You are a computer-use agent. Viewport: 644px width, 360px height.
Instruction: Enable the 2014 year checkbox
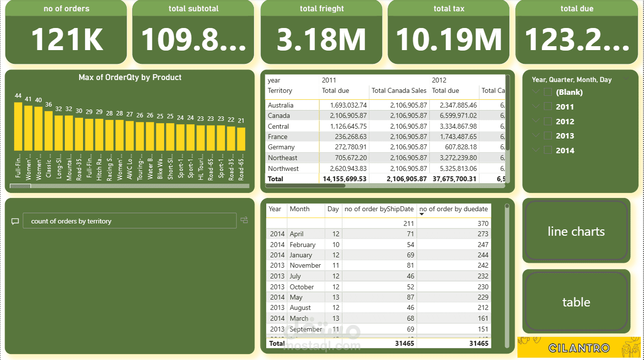pos(548,150)
